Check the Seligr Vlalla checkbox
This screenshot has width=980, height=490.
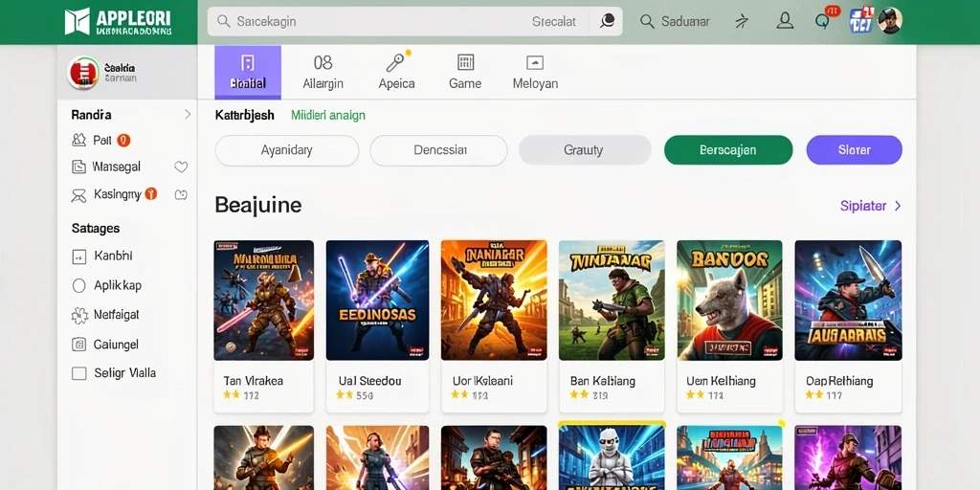(78, 373)
